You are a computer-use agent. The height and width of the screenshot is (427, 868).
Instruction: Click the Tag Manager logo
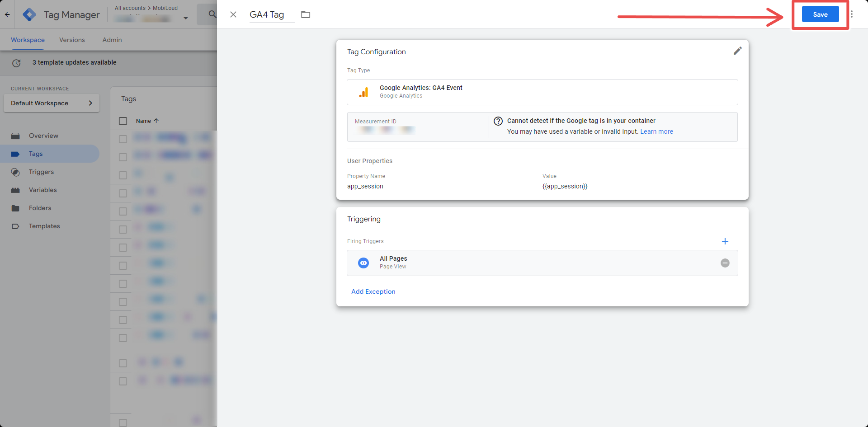click(30, 14)
